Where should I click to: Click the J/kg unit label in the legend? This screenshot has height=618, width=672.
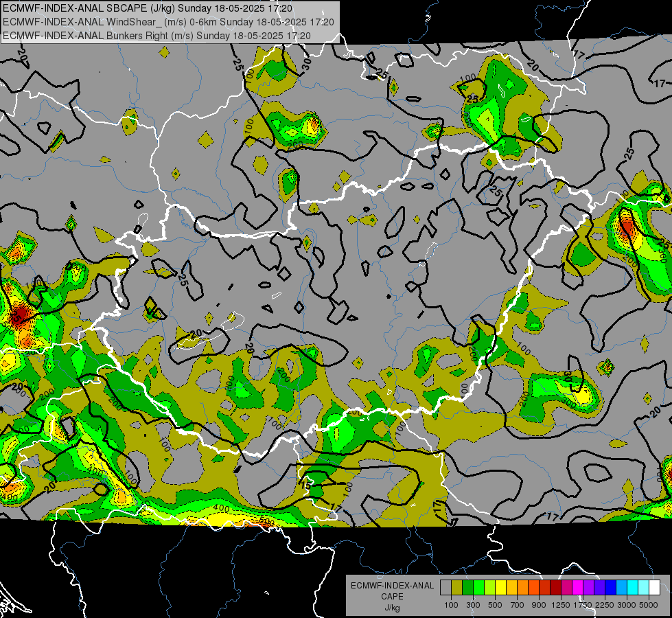[393, 608]
